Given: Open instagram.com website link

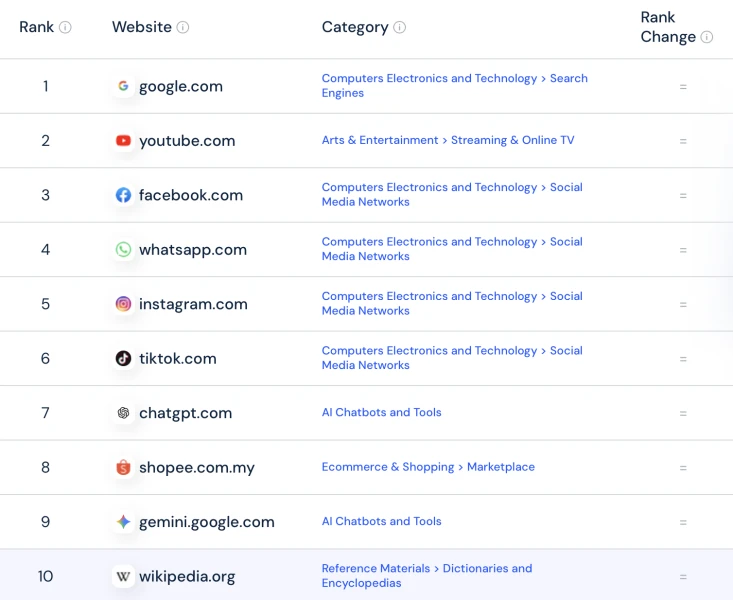Looking at the screenshot, I should pyautogui.click(x=193, y=304).
